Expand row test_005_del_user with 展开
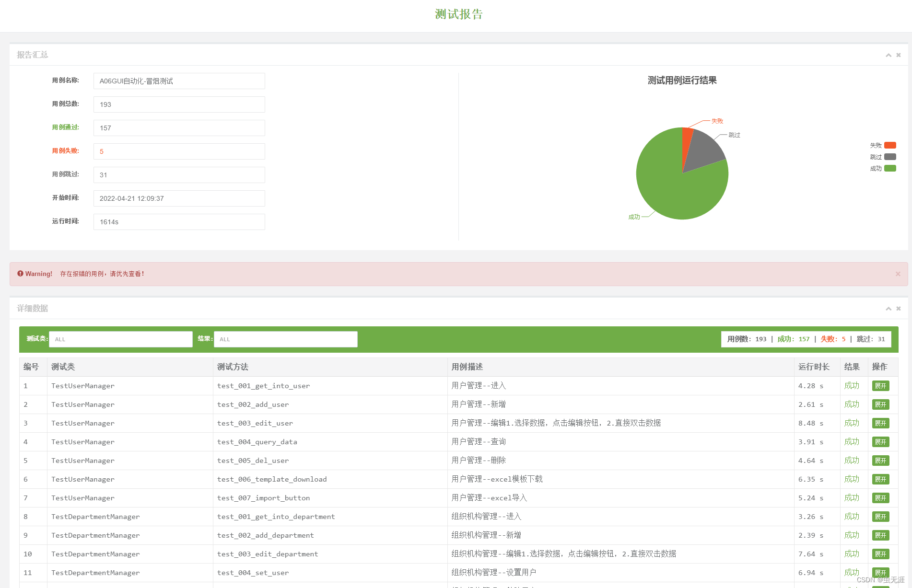912x588 pixels. (x=881, y=461)
